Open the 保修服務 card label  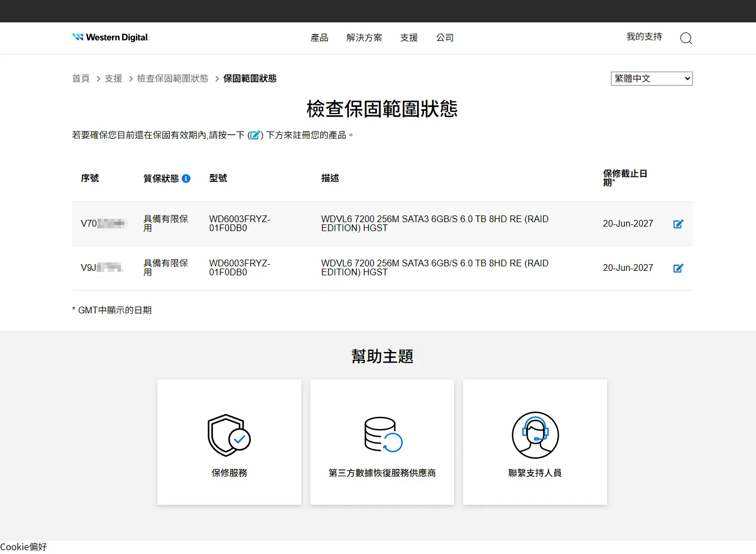click(x=229, y=473)
